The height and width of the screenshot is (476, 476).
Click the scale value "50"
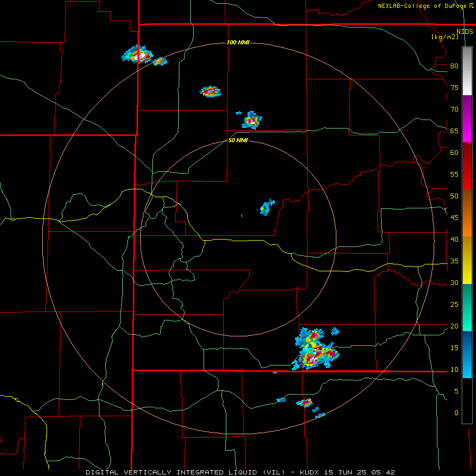pos(454,196)
